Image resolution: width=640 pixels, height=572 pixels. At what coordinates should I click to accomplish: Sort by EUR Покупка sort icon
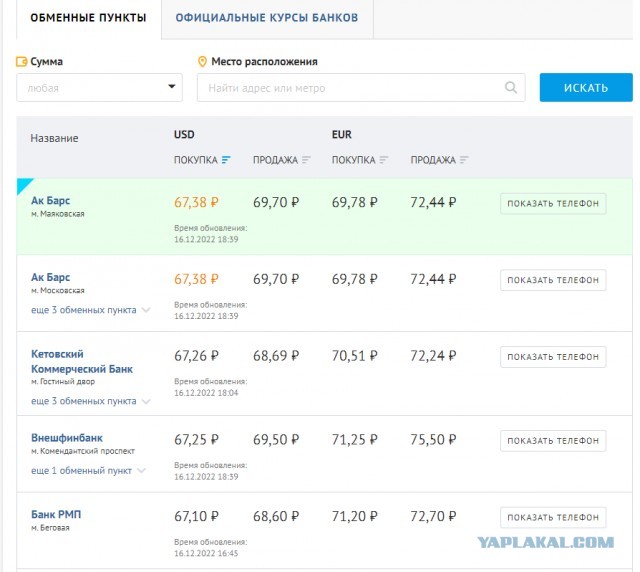384,160
